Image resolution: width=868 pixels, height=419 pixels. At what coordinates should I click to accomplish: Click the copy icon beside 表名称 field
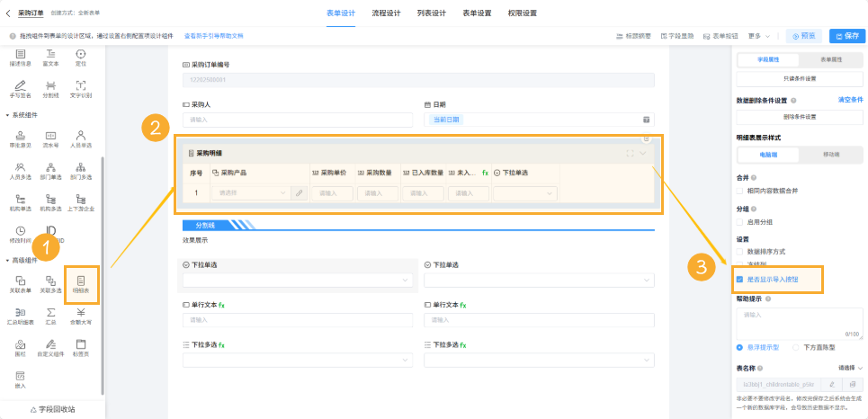pyautogui.click(x=852, y=384)
